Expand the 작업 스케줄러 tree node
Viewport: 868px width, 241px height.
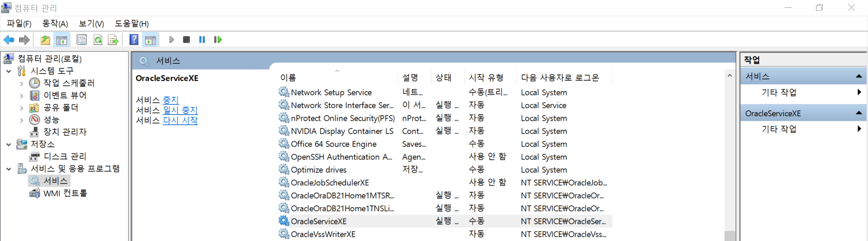pos(22,83)
